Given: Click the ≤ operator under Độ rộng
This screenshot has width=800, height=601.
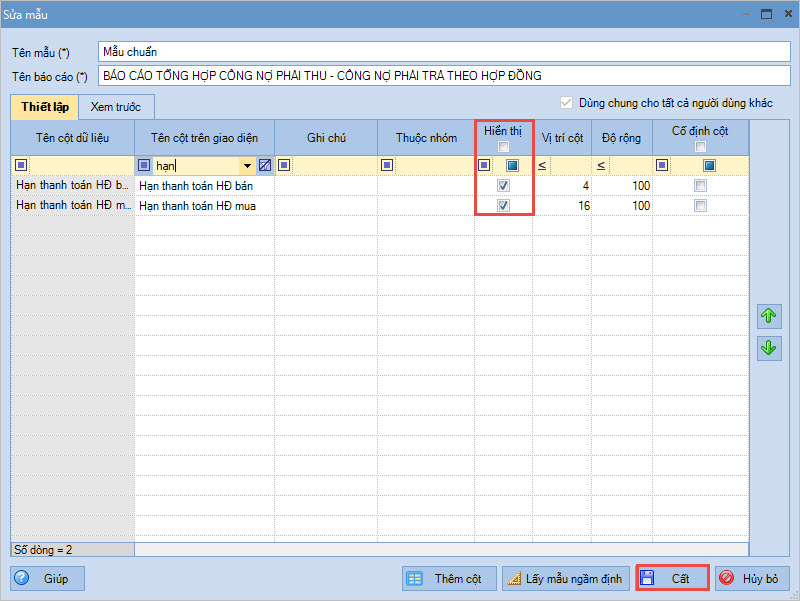Looking at the screenshot, I should (601, 166).
